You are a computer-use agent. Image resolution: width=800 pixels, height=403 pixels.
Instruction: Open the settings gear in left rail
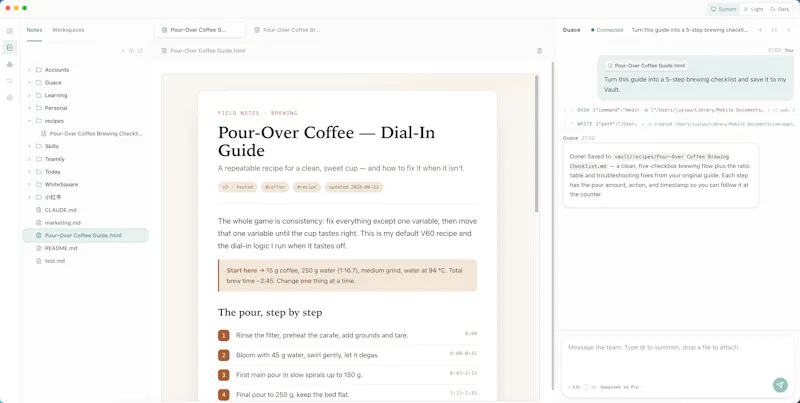(x=10, y=97)
